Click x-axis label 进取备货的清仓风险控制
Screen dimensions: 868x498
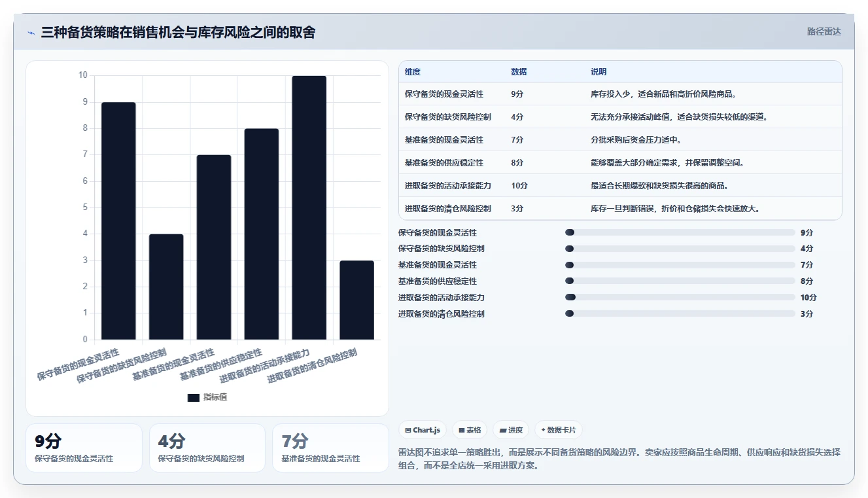313,366
